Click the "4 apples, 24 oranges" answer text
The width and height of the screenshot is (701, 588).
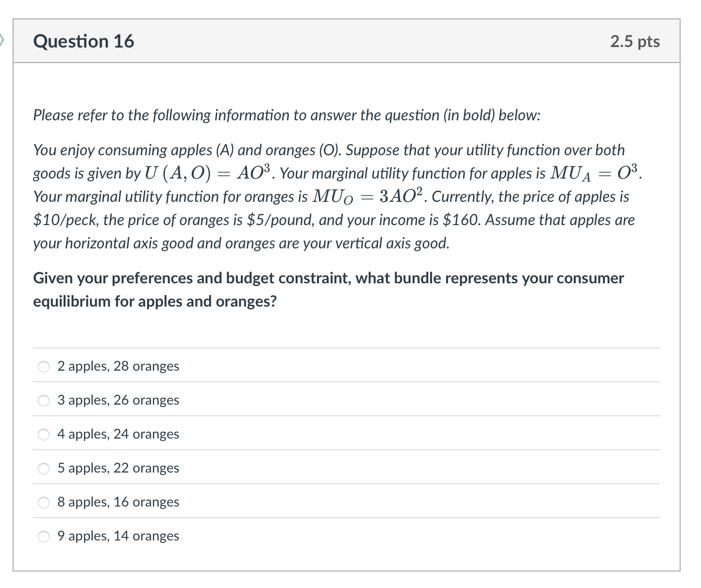click(118, 434)
